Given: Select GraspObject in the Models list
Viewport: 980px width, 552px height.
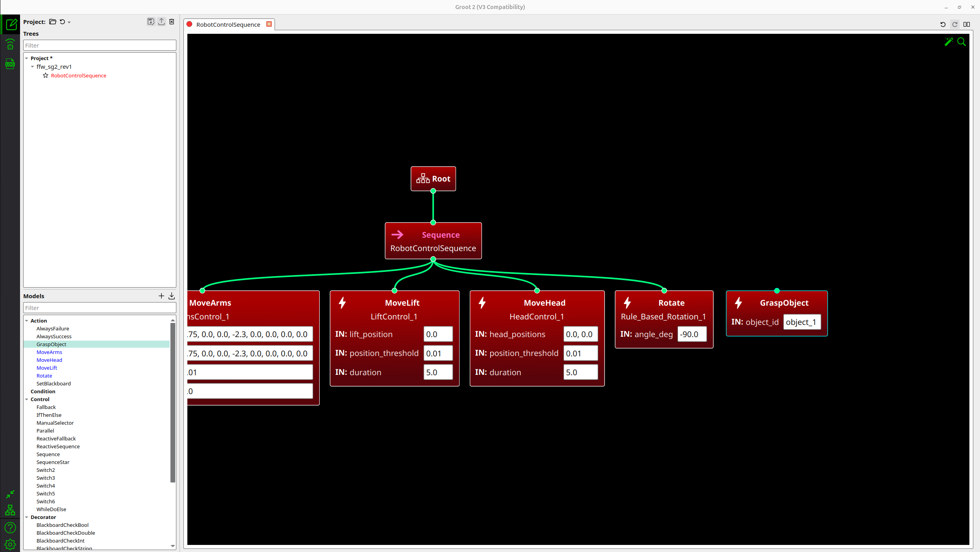Looking at the screenshot, I should pos(51,344).
